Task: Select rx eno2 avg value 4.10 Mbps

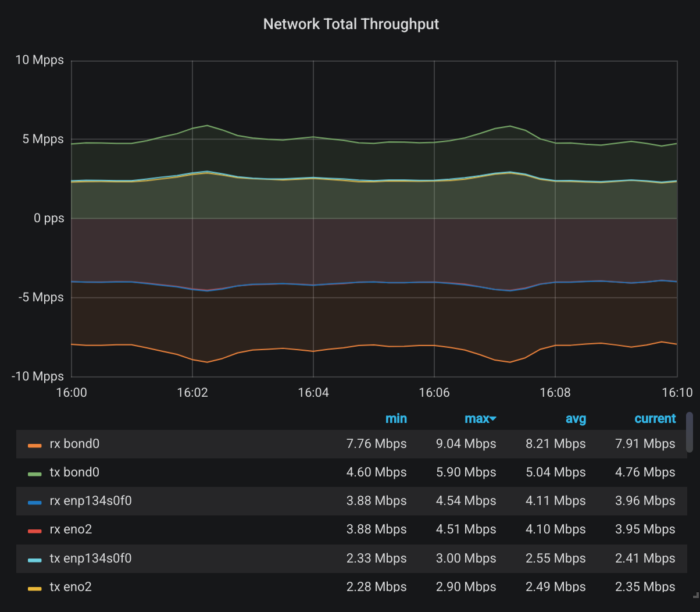Action: tap(556, 529)
